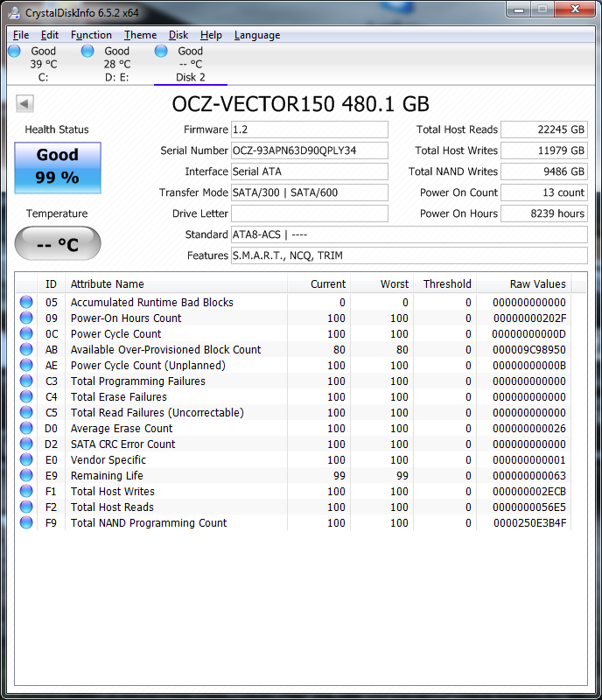602x700 pixels.
Task: Click the Good 99 % health status button
Action: (58, 168)
